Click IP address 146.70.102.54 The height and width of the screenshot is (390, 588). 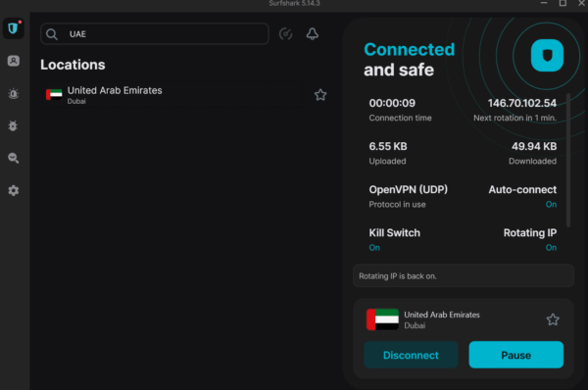coord(522,103)
